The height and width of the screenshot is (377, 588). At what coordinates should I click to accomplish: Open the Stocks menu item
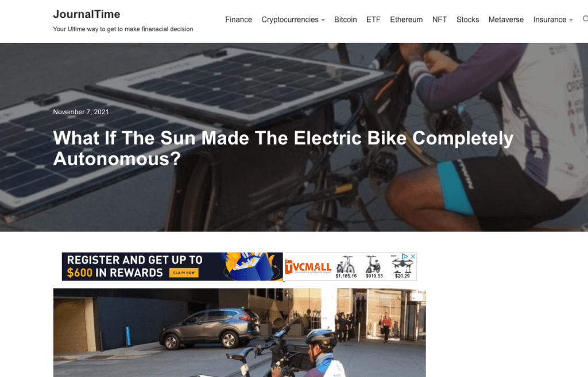click(467, 20)
